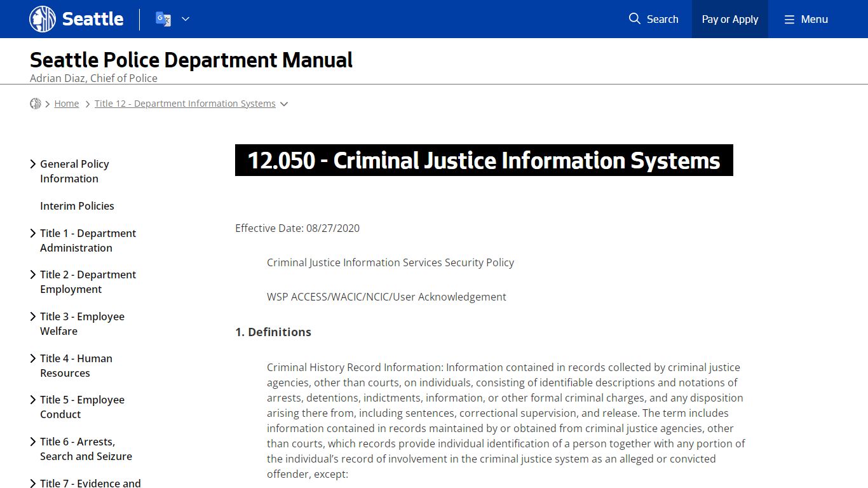Open the hamburger Menu
The width and height of the screenshot is (868, 488).
click(x=806, y=19)
